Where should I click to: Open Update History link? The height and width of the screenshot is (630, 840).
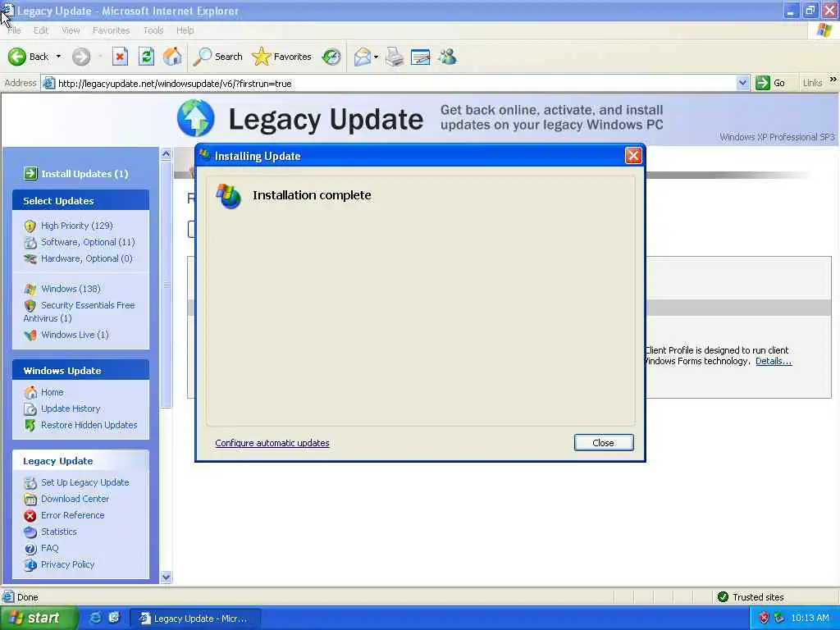(71, 409)
